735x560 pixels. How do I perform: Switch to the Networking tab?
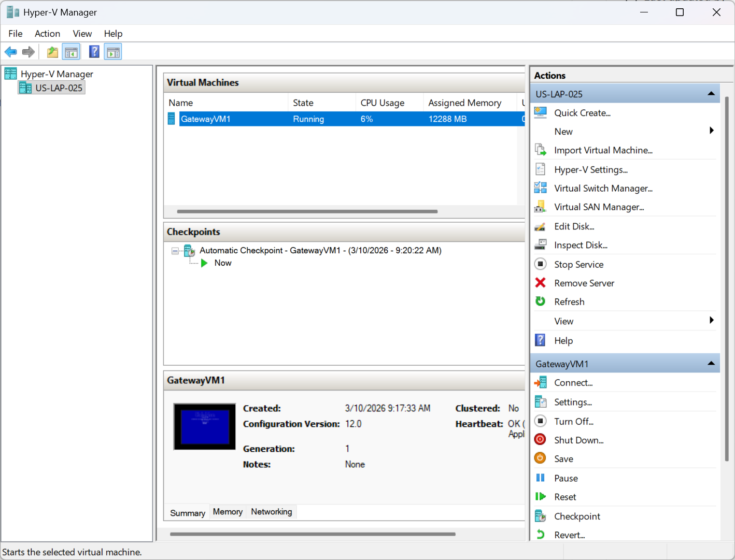click(x=272, y=512)
